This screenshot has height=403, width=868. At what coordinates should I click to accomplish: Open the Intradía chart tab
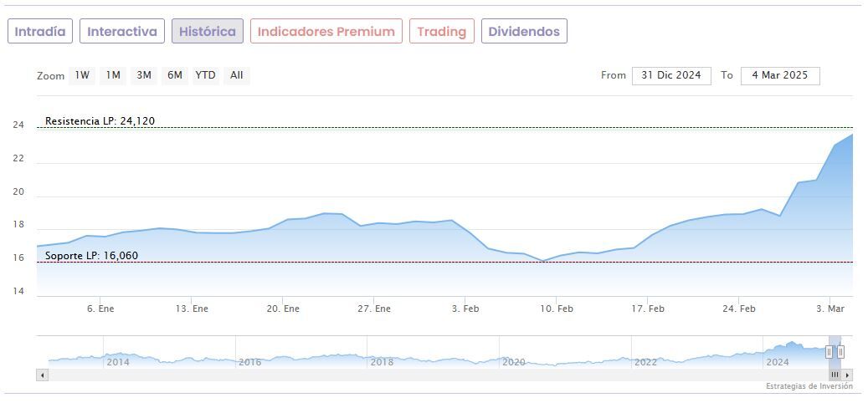click(x=40, y=32)
